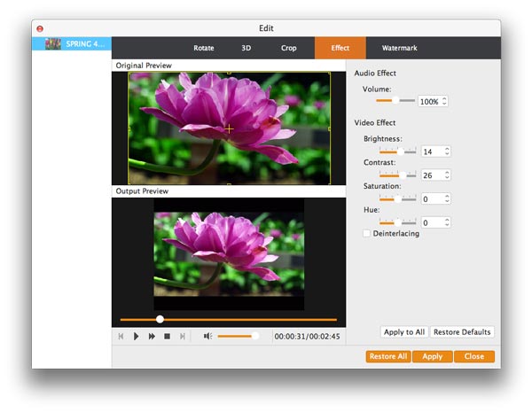The image size is (532, 412).
Task: Mute the preview speaker icon
Action: [x=207, y=336]
